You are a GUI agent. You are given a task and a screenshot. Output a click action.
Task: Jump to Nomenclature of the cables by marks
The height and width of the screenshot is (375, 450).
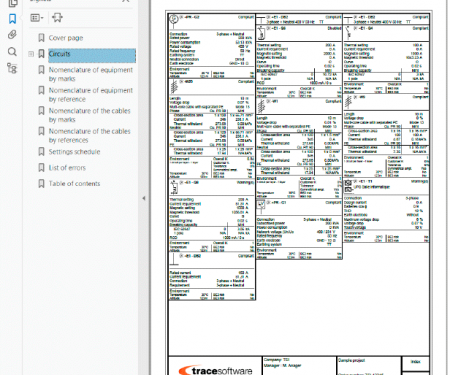coord(90,115)
